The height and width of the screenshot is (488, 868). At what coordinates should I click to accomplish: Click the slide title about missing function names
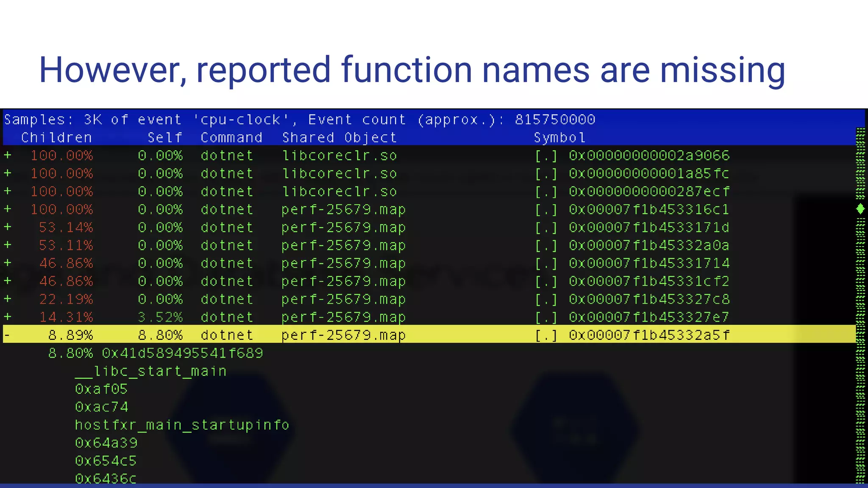point(412,70)
